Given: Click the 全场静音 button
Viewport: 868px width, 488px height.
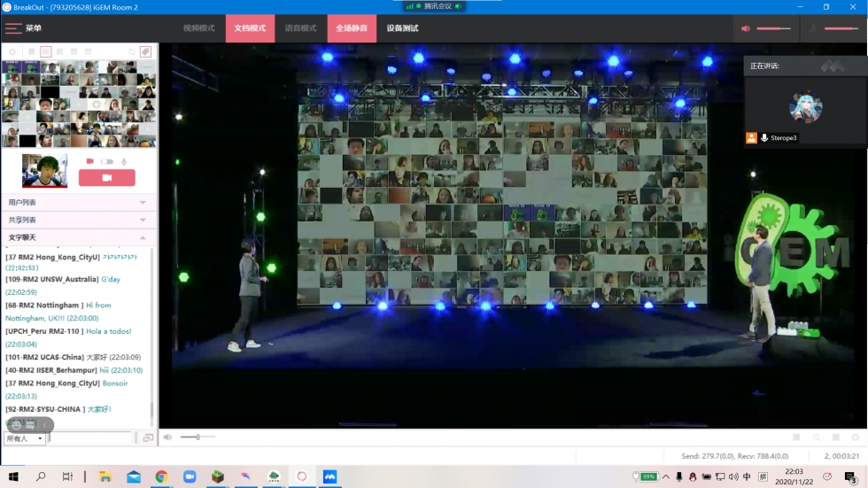Looking at the screenshot, I should coord(352,28).
